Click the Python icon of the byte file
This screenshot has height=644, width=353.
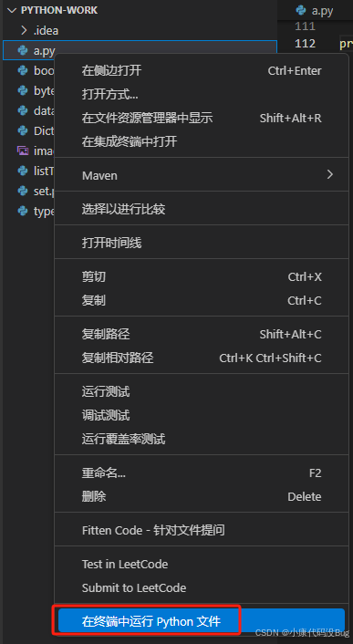[23, 90]
